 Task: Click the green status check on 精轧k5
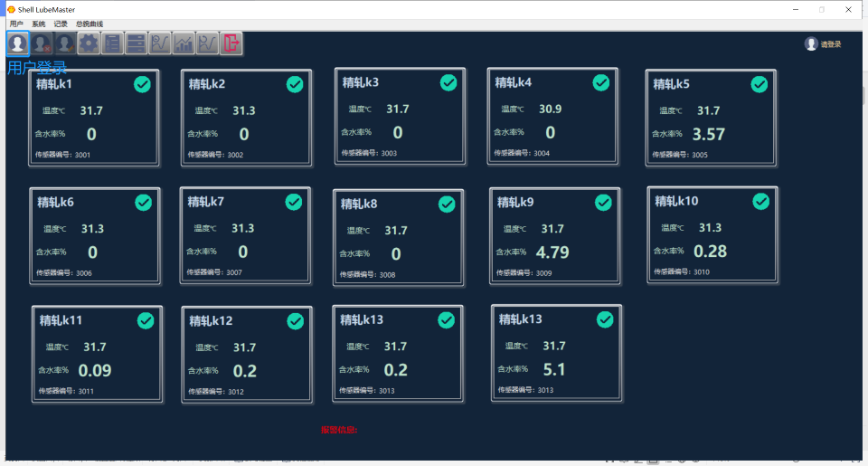pyautogui.click(x=759, y=84)
